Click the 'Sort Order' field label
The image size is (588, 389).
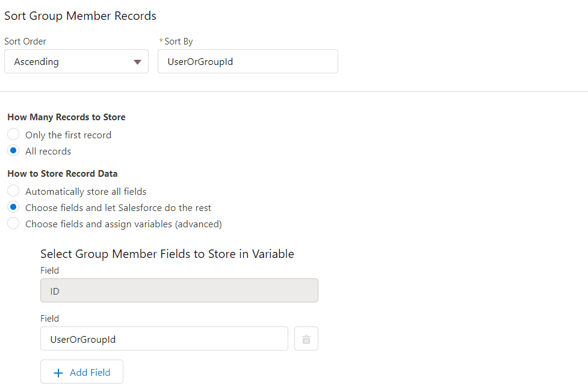click(x=25, y=41)
